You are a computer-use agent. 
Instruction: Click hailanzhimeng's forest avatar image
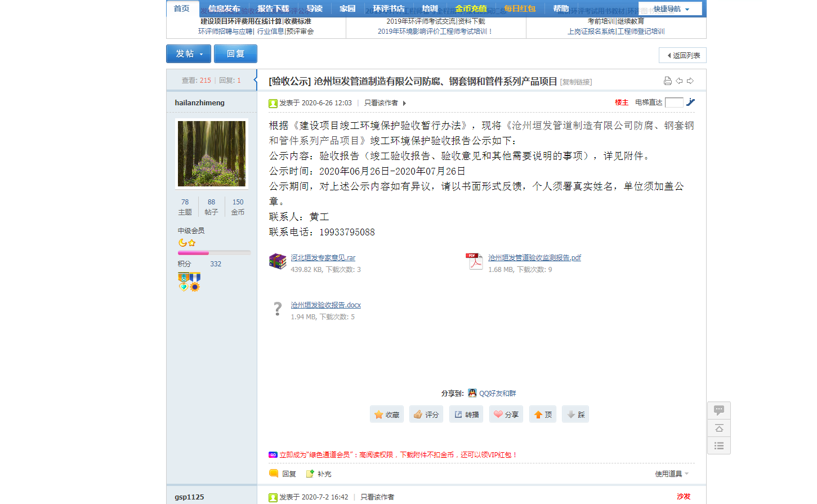[x=212, y=154]
